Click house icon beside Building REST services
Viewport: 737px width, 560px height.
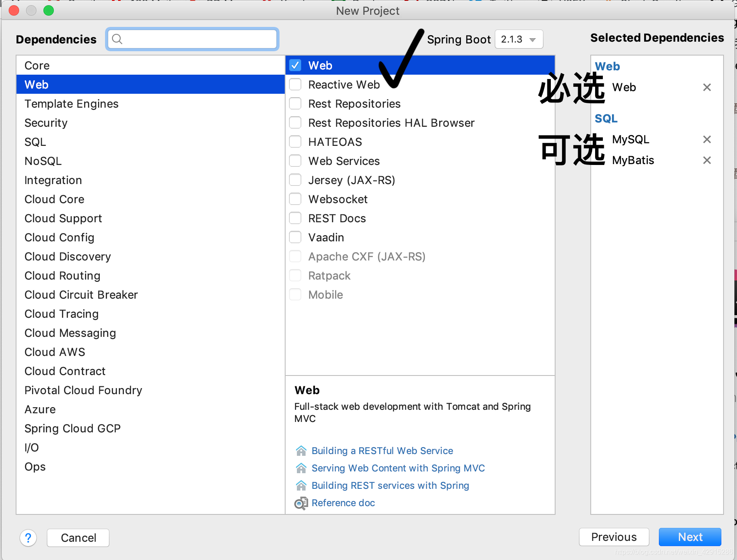[x=301, y=485]
